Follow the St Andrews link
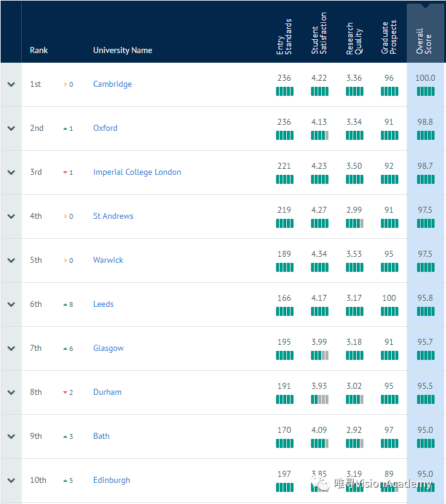 (x=113, y=216)
